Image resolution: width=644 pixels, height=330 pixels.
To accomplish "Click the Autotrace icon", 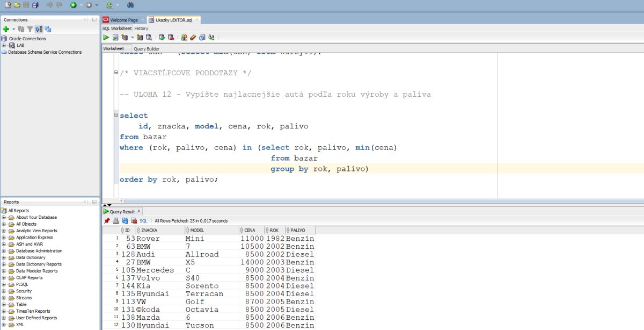I will [140, 38].
